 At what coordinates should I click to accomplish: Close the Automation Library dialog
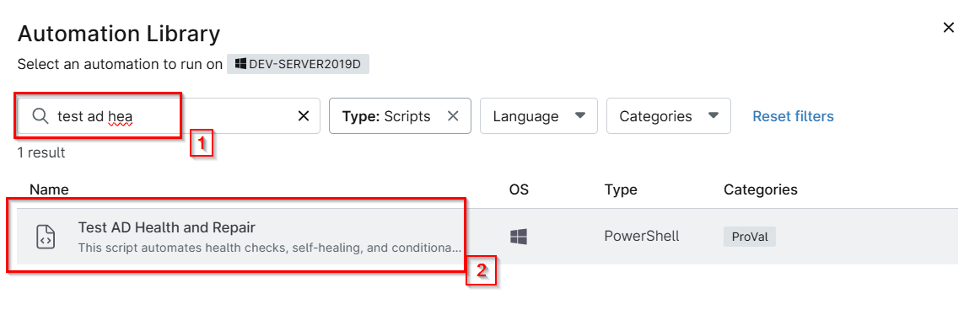949,28
